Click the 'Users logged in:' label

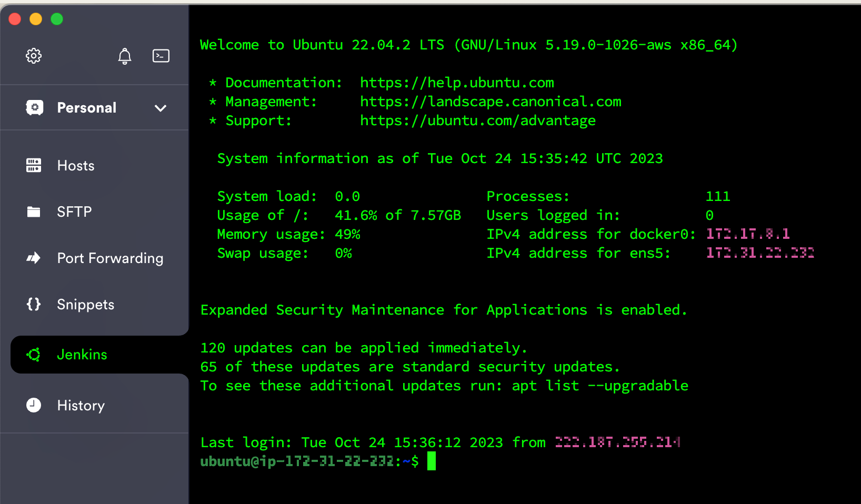click(x=553, y=215)
